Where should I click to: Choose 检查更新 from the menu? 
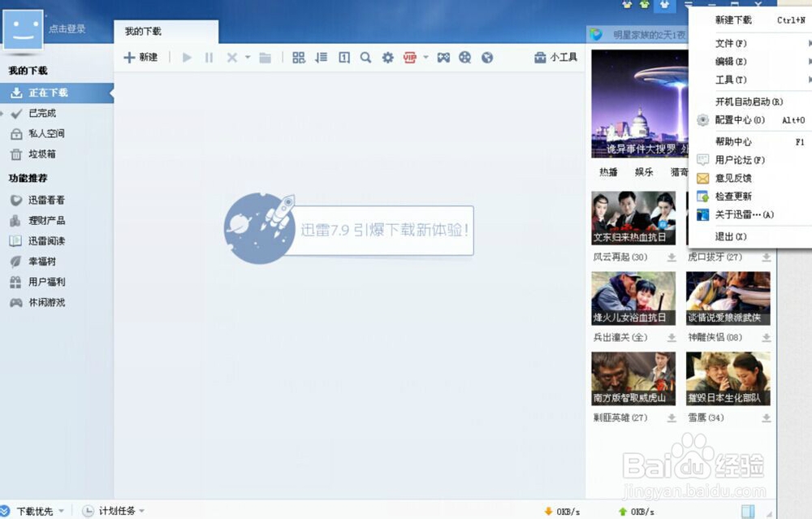751,197
